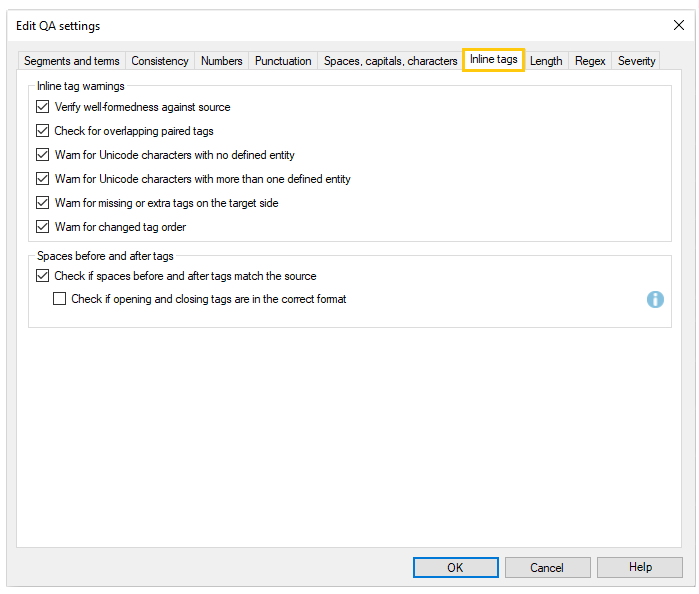699x594 pixels.
Task: Toggle Check for overlapping paired tags
Action: coord(42,131)
